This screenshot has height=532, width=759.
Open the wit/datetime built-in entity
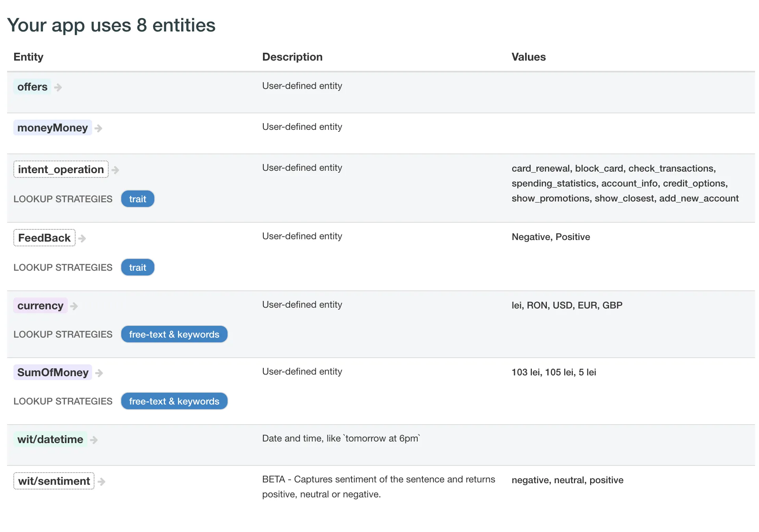coord(50,440)
